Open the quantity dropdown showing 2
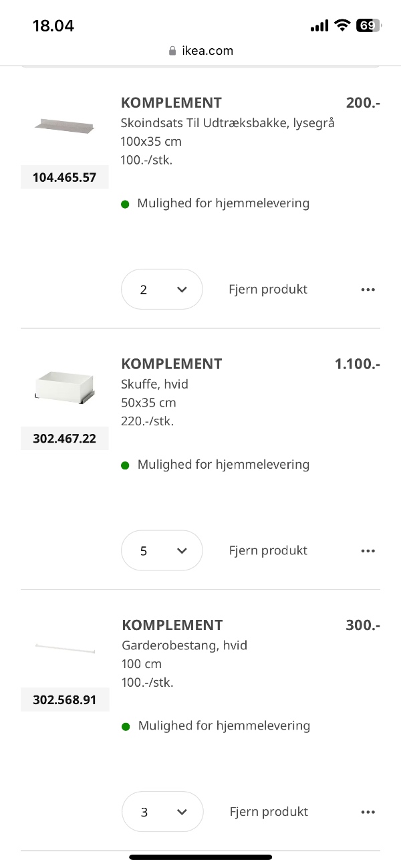The image size is (401, 868). tap(162, 289)
